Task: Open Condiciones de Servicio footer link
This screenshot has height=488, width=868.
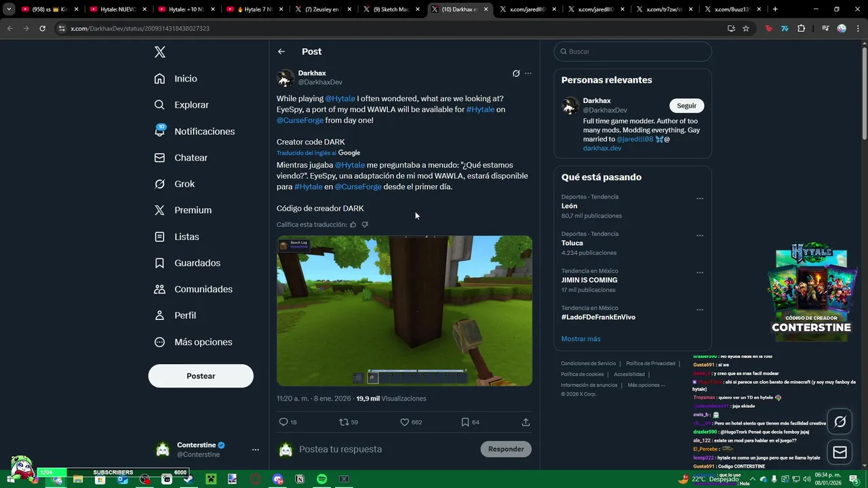Action: pyautogui.click(x=589, y=363)
